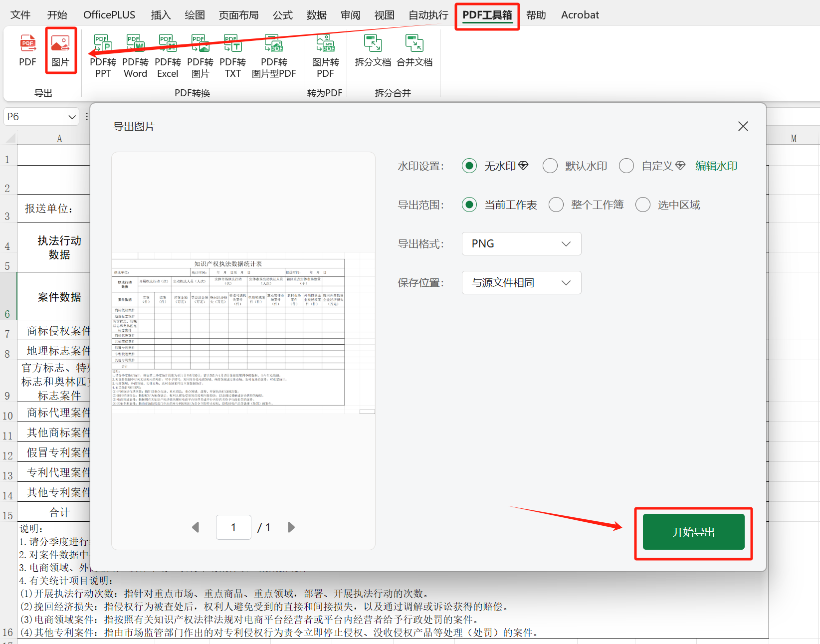The width and height of the screenshot is (820, 644).
Task: Choose 整个工作簿 as export range
Action: click(x=556, y=205)
